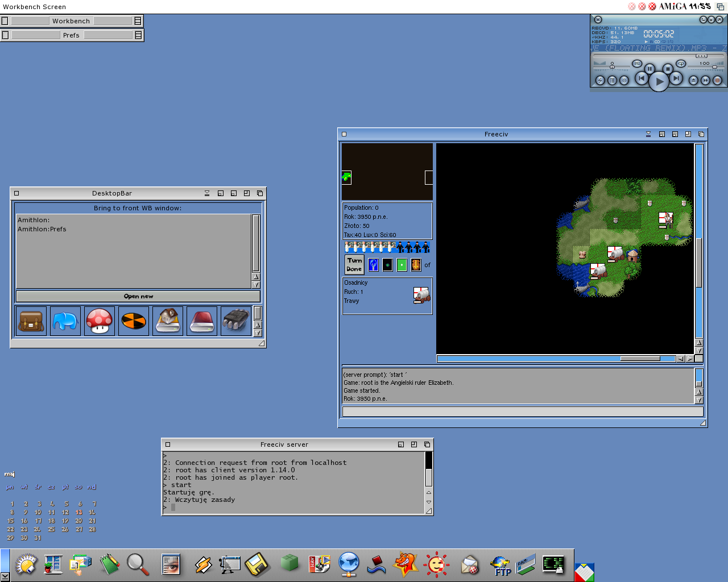Open the drive with disk icon in DesktopBar
Image resolution: width=728 pixels, height=582 pixels.
click(168, 321)
